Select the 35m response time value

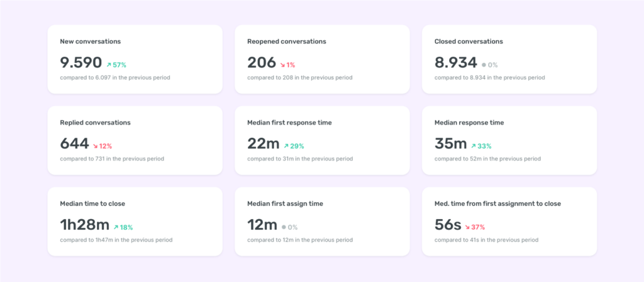coord(450,144)
